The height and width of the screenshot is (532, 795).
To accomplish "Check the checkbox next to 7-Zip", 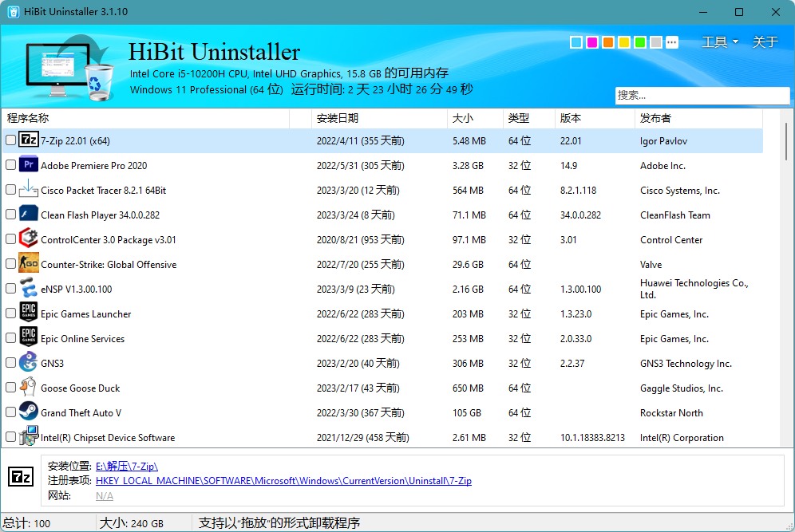I will point(11,140).
